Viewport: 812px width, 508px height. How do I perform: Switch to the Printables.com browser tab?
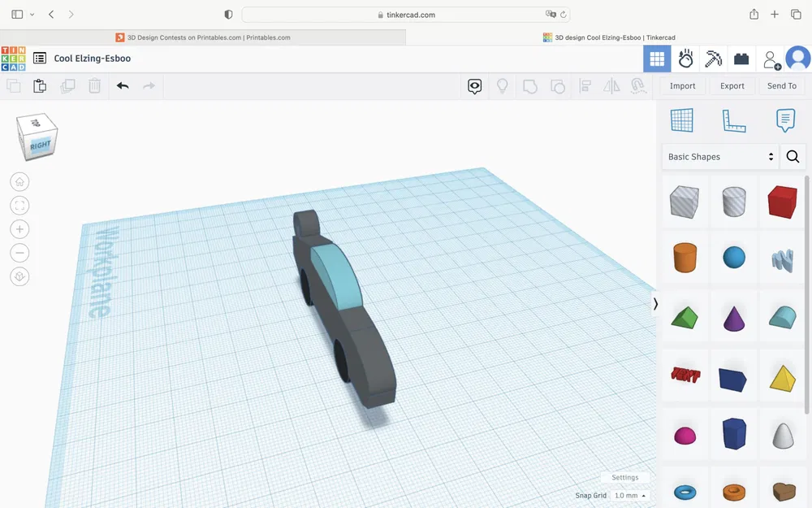click(x=207, y=37)
